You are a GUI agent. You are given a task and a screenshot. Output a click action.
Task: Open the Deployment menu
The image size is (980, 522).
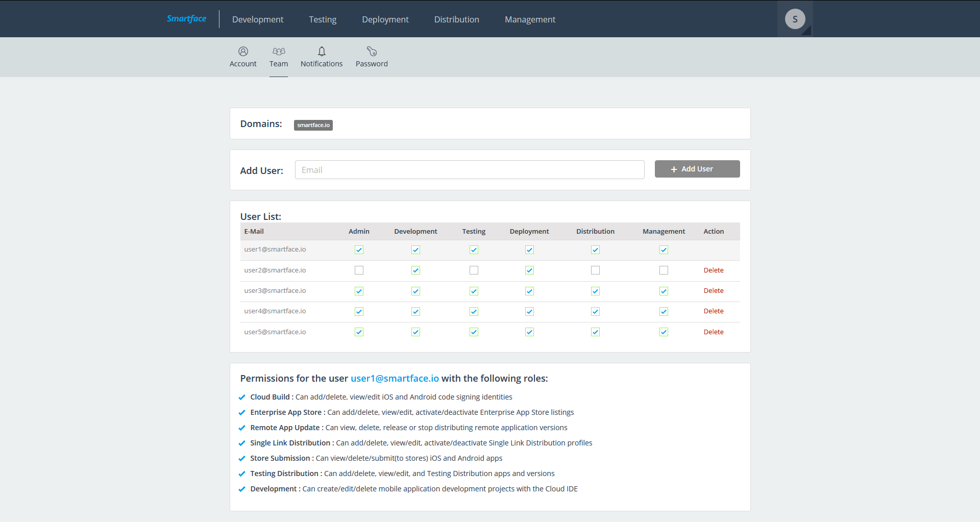click(x=385, y=19)
